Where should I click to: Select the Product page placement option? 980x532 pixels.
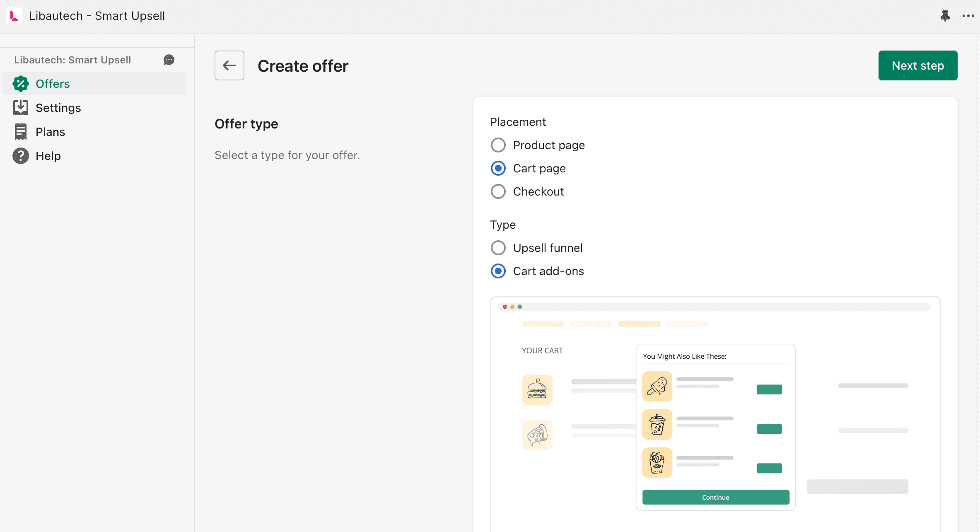pos(498,145)
